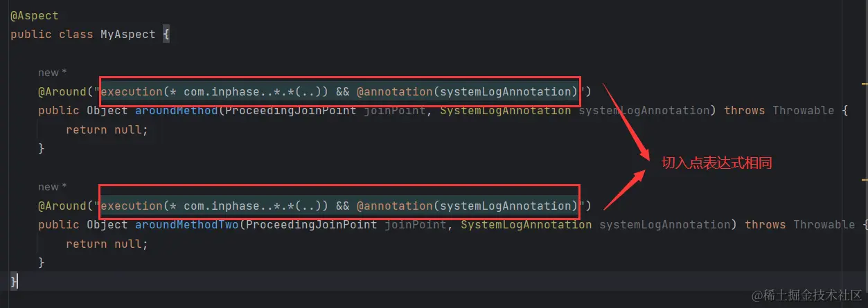The image size is (868, 308).
Task: Click 'return null;' inside aroundMethodTwo
Action: [107, 244]
